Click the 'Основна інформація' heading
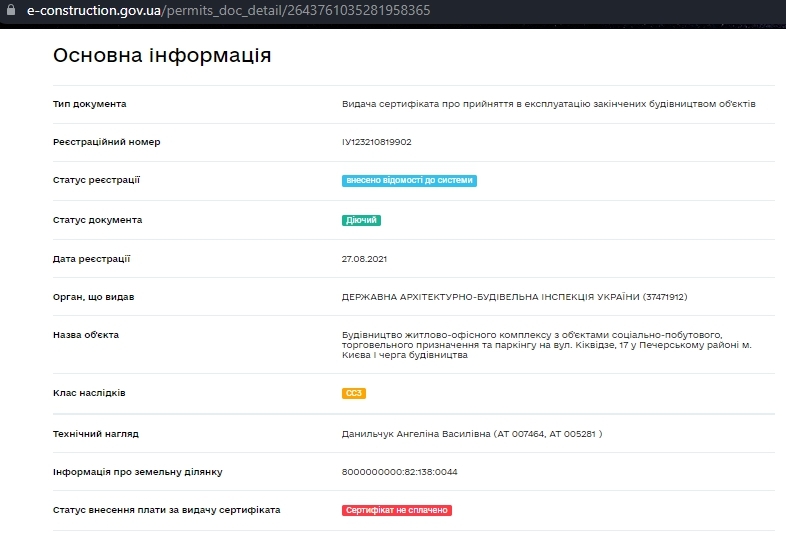Image resolution: width=786 pixels, height=536 pixels. coord(162,55)
